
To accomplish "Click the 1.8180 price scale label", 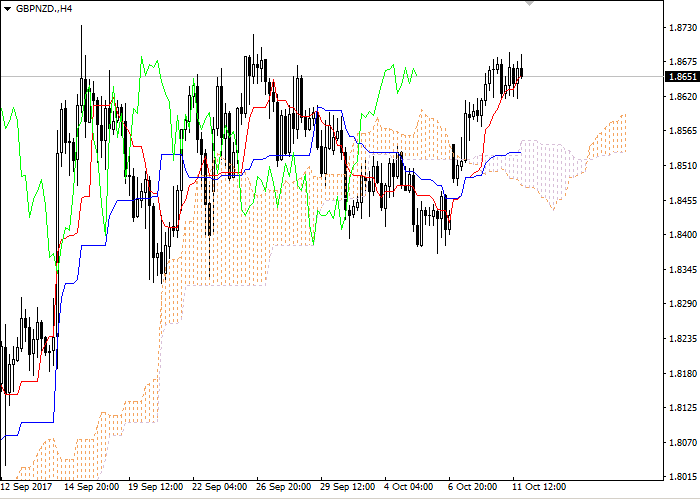I will point(683,373).
